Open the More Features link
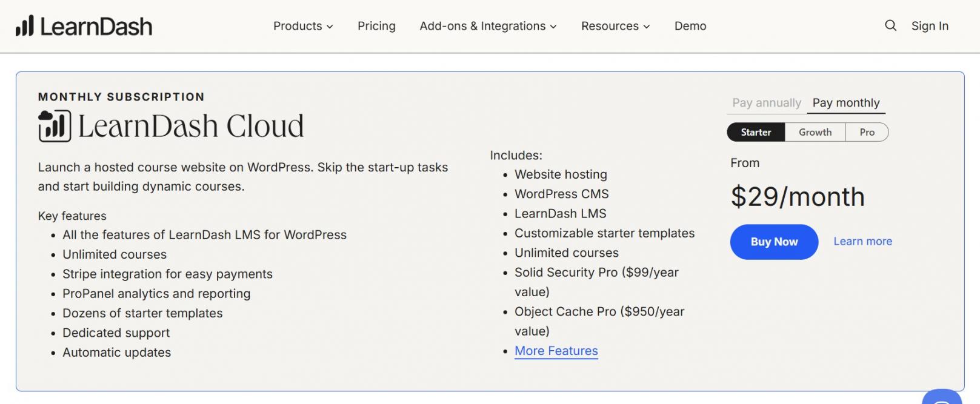 (556, 351)
